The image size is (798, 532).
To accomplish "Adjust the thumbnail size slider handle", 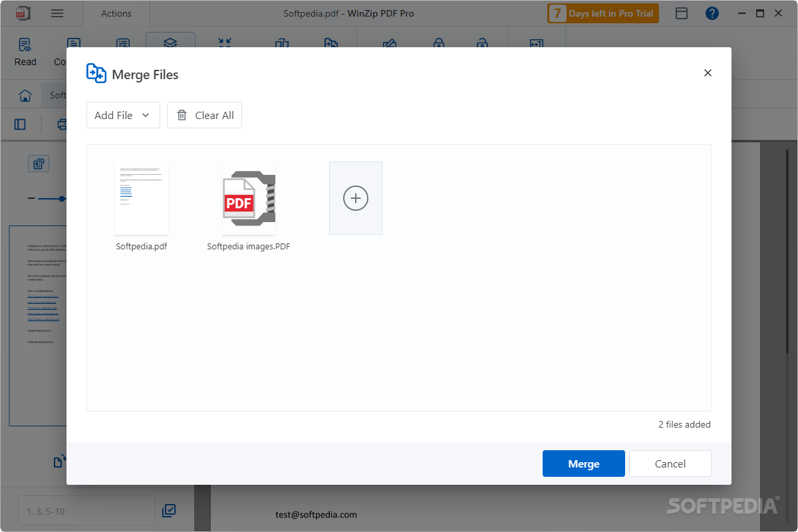I will (62, 198).
